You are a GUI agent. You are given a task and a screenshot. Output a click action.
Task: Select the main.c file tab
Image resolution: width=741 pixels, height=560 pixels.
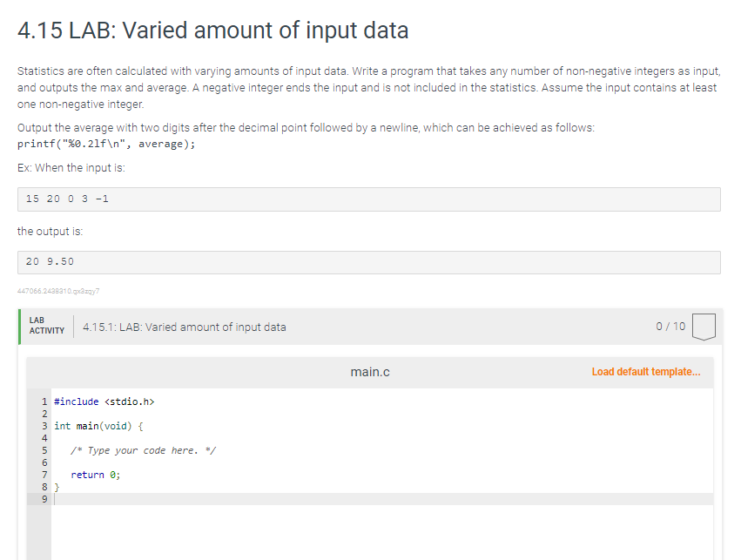coord(369,372)
